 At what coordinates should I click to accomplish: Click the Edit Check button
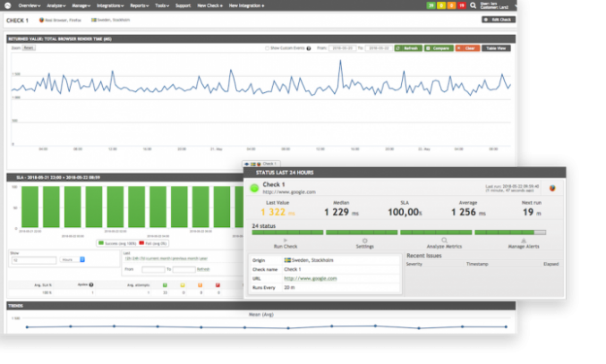tap(497, 19)
